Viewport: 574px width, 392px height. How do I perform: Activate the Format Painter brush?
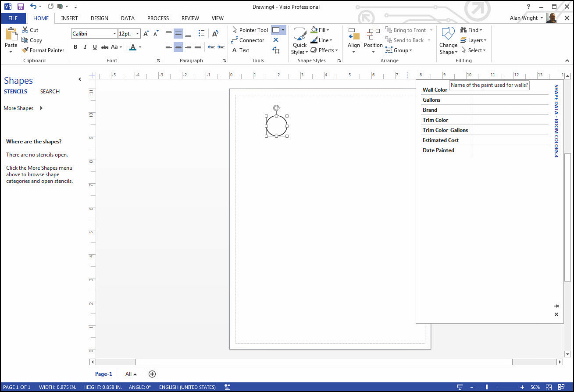click(x=25, y=50)
